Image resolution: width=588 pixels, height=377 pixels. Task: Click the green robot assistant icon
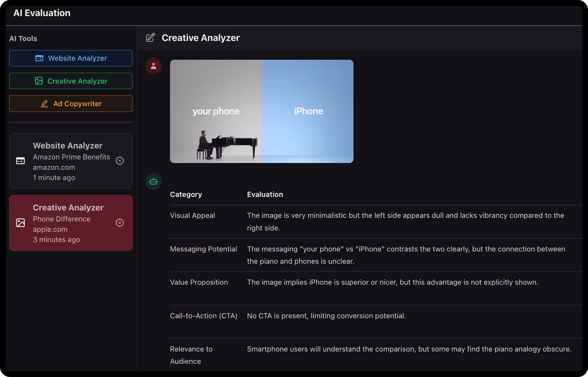pos(154,182)
